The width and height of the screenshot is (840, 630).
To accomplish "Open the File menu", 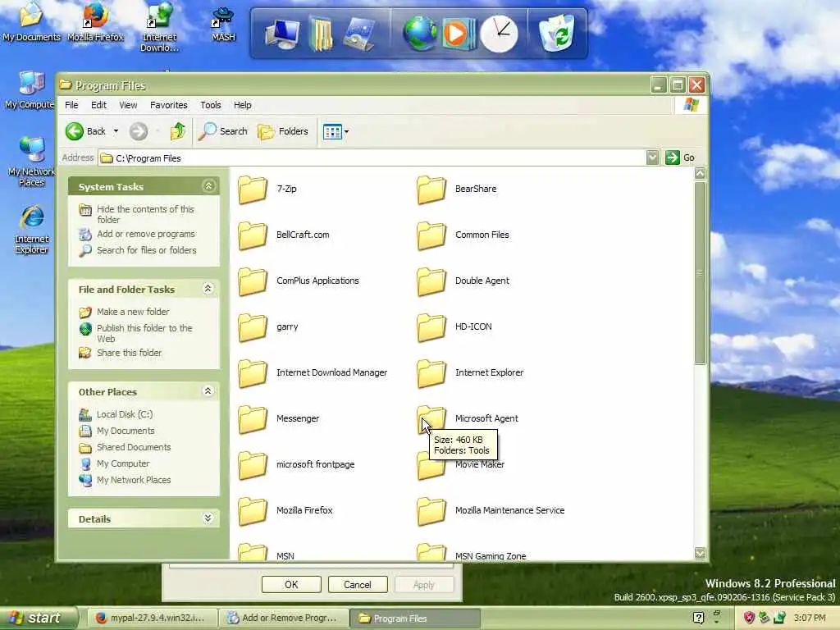I will (x=71, y=105).
